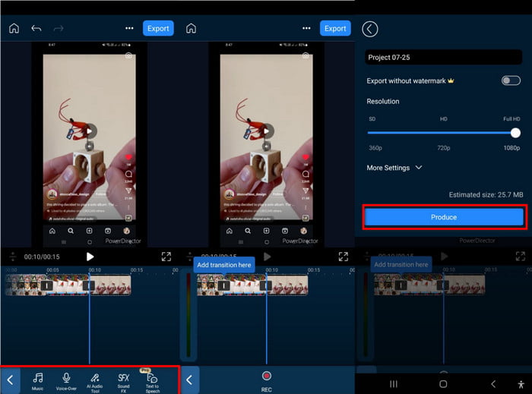
Task: Tap the premium crown icon beside watermark
Action: coord(451,80)
